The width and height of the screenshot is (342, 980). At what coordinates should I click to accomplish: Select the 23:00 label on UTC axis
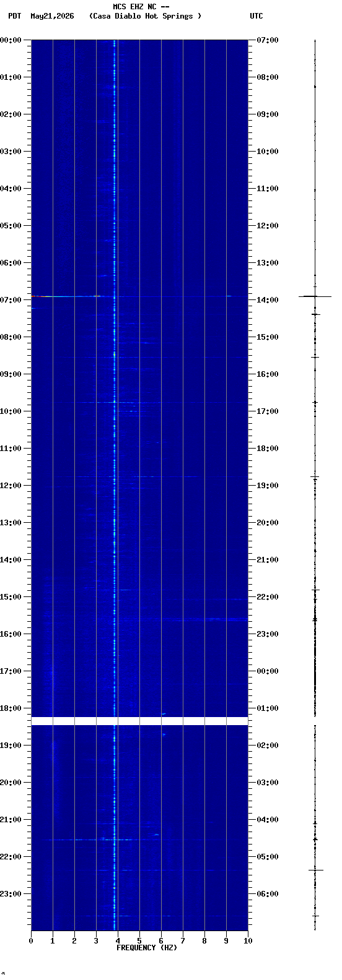pyautogui.click(x=268, y=634)
